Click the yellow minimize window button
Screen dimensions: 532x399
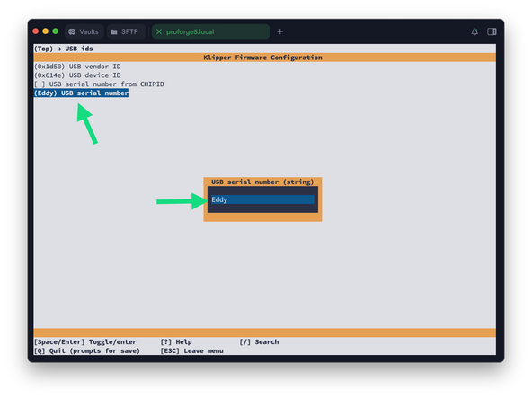46,31
